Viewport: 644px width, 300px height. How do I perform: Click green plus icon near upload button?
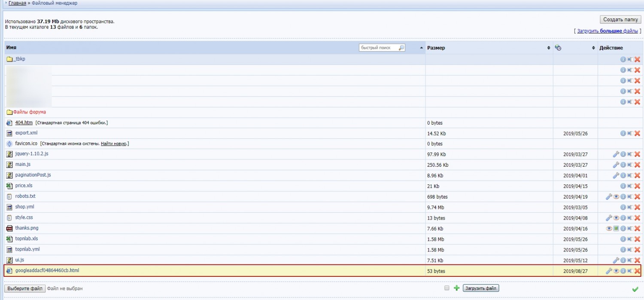point(456,288)
